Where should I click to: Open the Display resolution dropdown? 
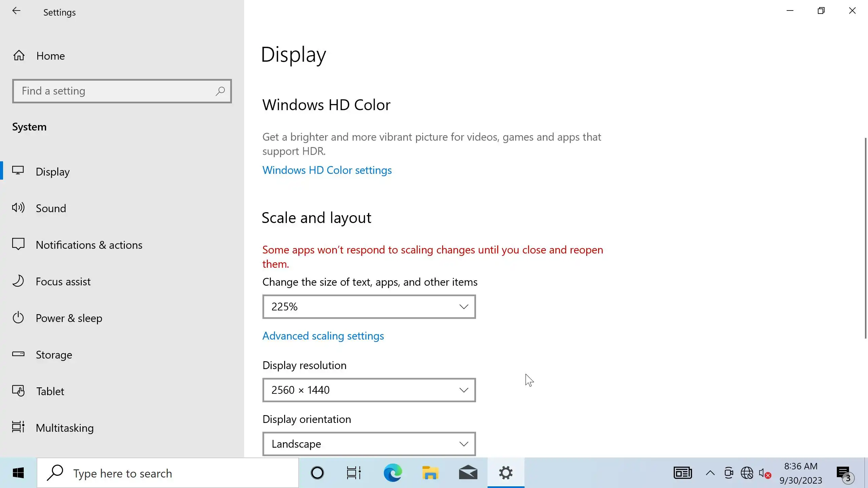click(369, 390)
